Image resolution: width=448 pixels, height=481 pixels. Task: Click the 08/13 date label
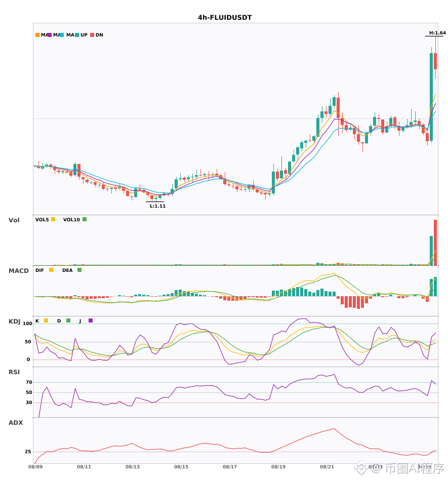pos(133,467)
